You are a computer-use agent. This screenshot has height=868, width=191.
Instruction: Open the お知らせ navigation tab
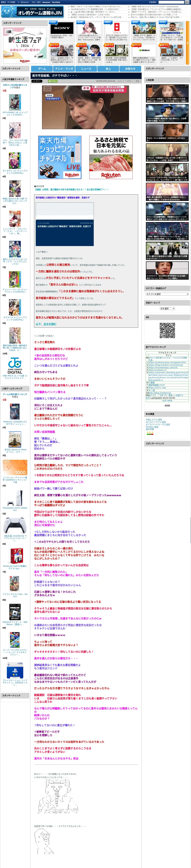[130, 69]
